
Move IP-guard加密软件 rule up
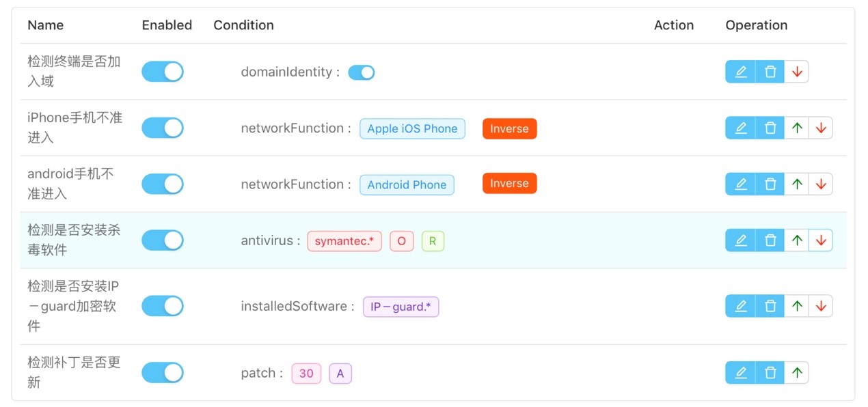tap(797, 307)
